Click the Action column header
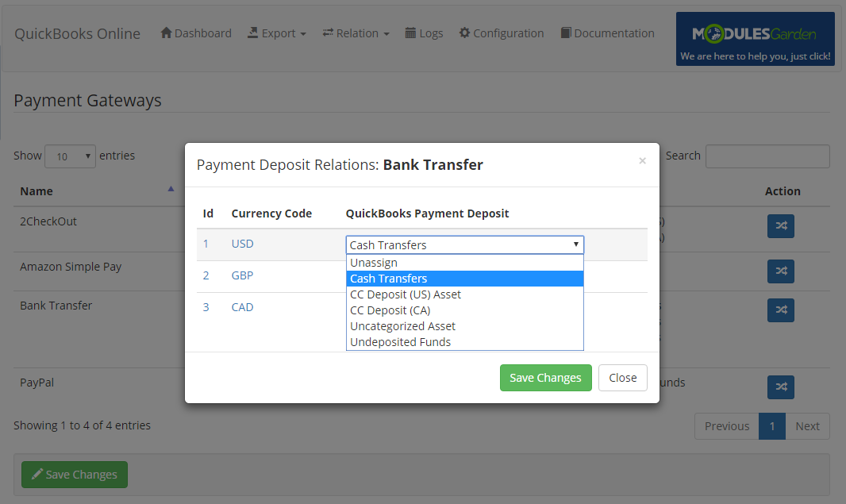This screenshot has height=504, width=846. pos(783,191)
